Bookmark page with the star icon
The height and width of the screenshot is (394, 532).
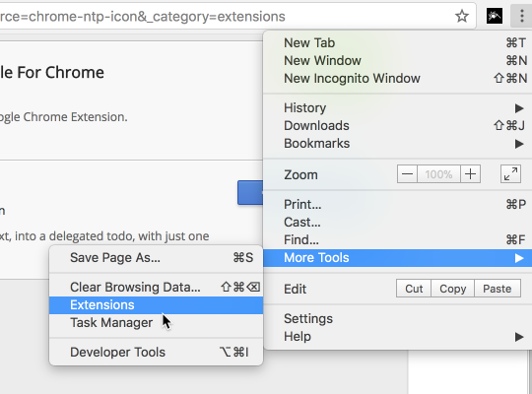(x=462, y=16)
